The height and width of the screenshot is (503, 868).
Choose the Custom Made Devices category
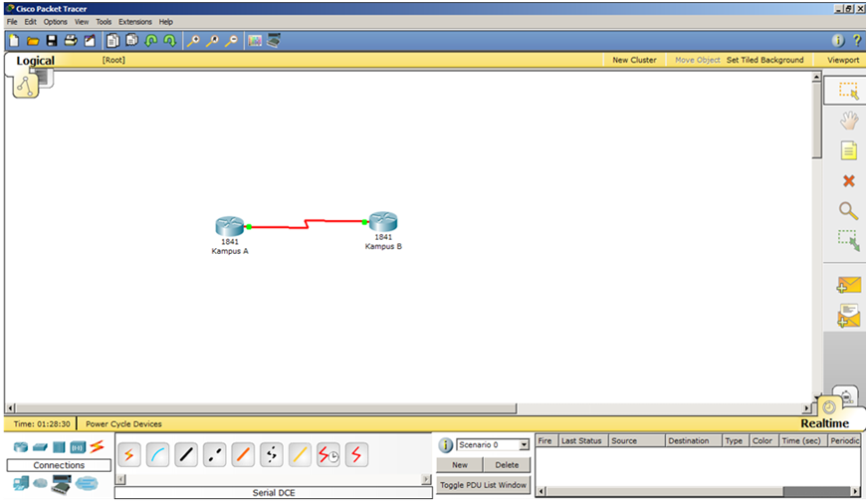point(62,485)
